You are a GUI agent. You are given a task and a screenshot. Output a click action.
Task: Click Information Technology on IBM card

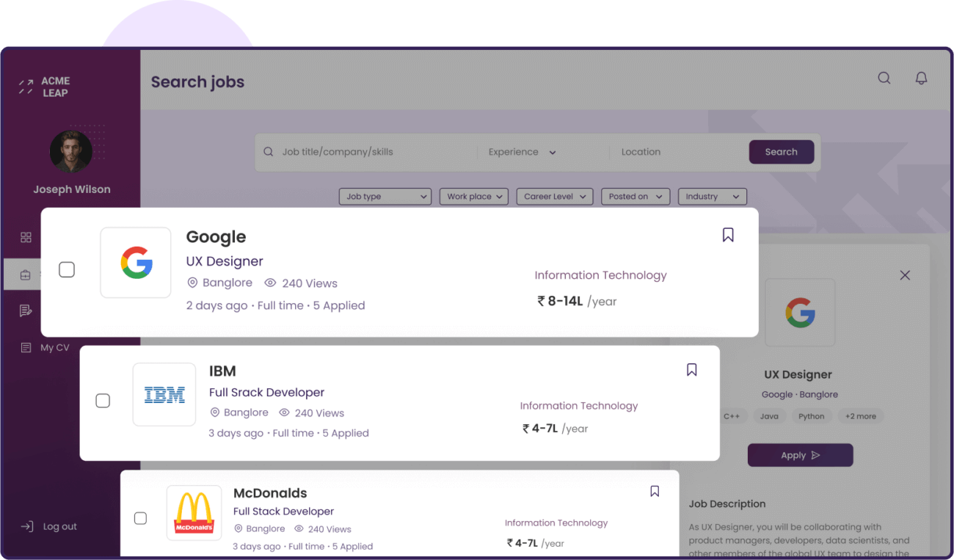tap(579, 406)
